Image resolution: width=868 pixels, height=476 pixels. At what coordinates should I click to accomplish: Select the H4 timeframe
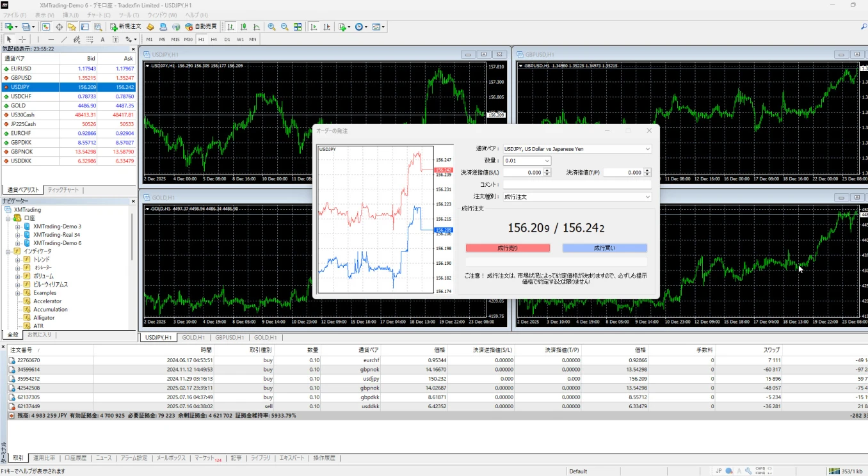click(x=214, y=39)
